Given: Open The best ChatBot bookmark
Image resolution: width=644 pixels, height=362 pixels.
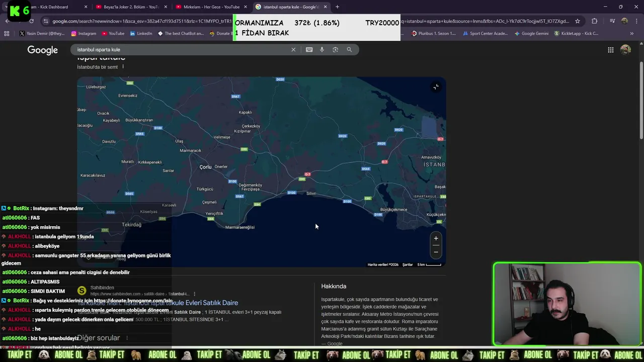Looking at the screenshot, I should (x=181, y=34).
